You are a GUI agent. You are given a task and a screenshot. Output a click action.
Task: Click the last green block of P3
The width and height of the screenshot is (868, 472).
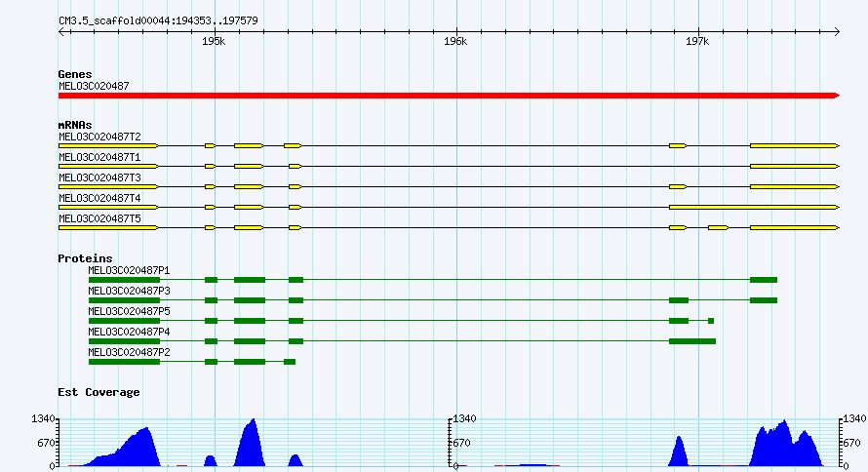click(764, 300)
